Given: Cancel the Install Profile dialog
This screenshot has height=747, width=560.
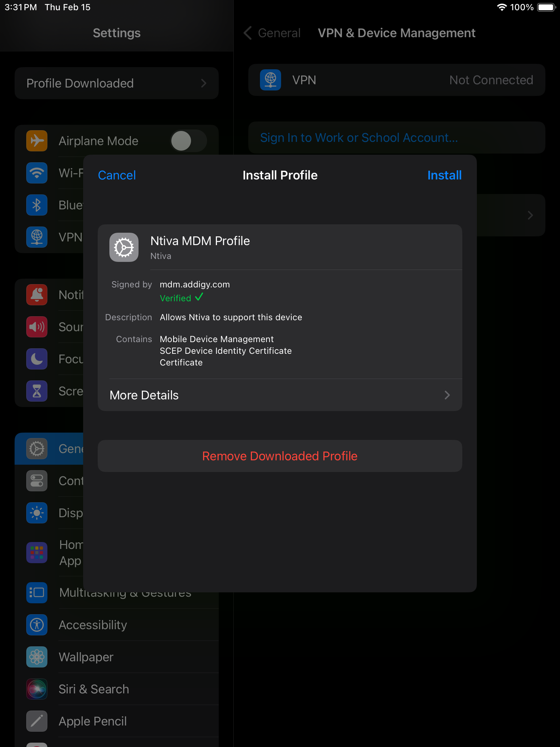Looking at the screenshot, I should click(117, 175).
